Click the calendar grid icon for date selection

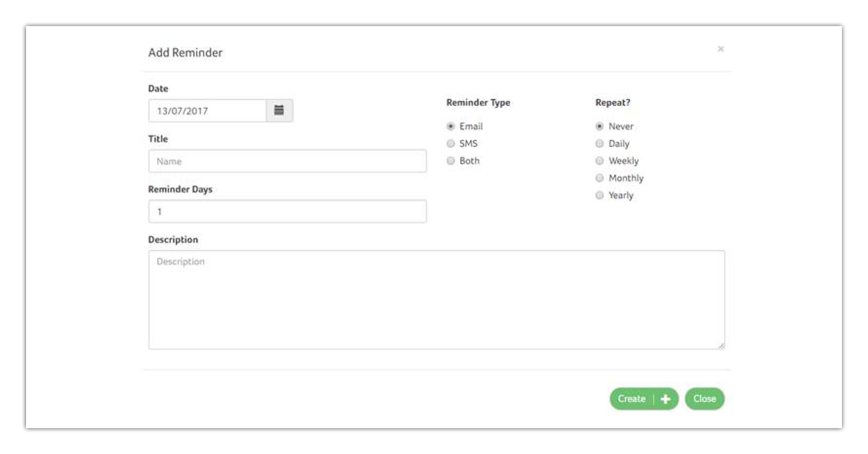click(279, 110)
